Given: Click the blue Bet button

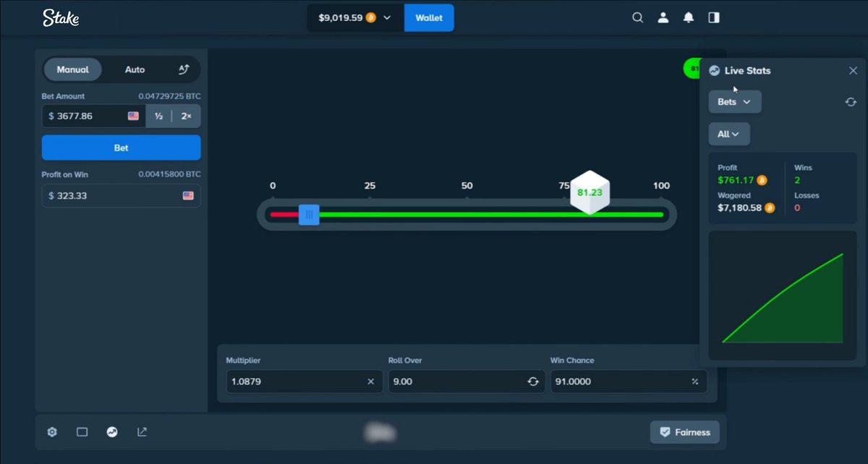Looking at the screenshot, I should [122, 147].
